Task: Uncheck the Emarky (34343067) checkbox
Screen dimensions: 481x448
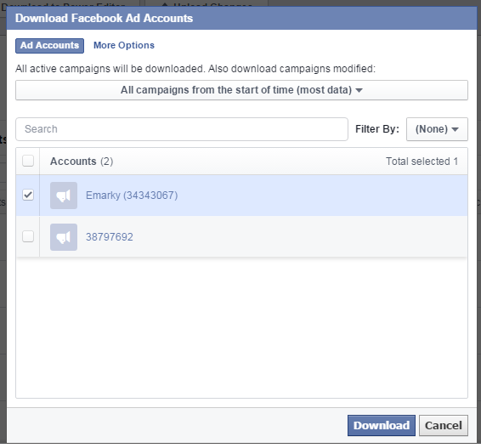Action: point(28,196)
